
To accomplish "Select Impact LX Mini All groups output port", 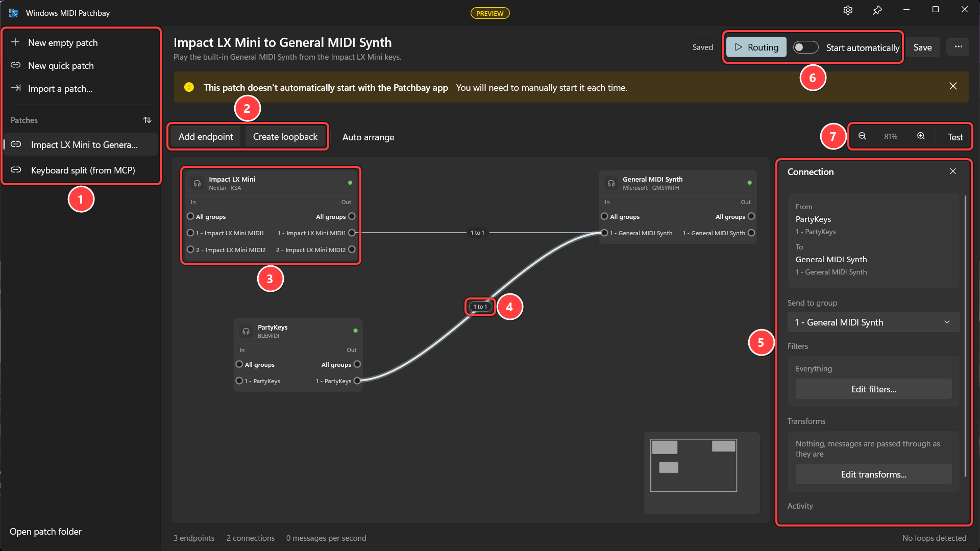I will 352,216.
